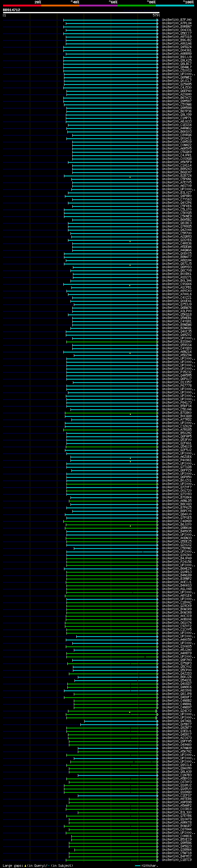Click hit label UniRef100_Q5EC17
The height and width of the screenshot is (868, 197).
pos(176,33)
